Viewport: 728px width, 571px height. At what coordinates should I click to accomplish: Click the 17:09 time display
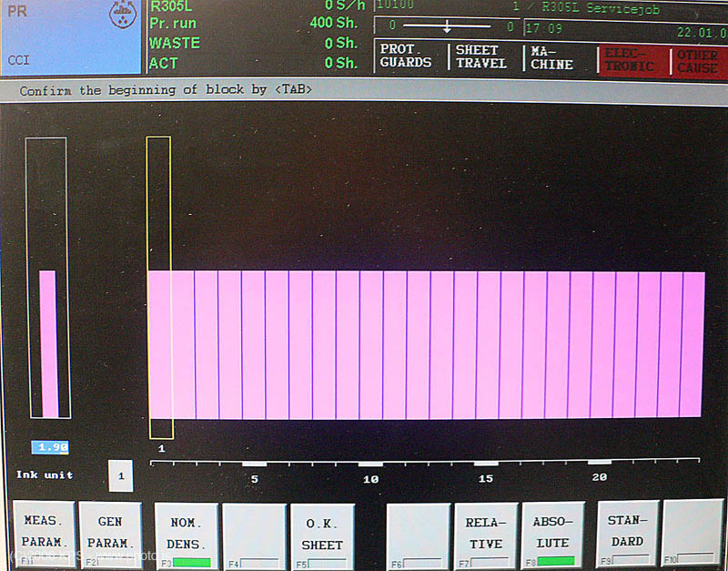(x=543, y=28)
